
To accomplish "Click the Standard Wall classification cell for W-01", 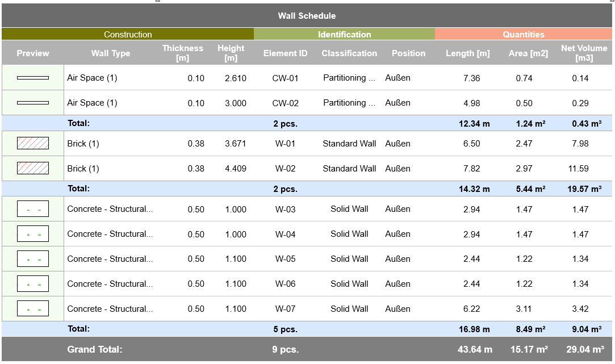I will coord(349,143).
